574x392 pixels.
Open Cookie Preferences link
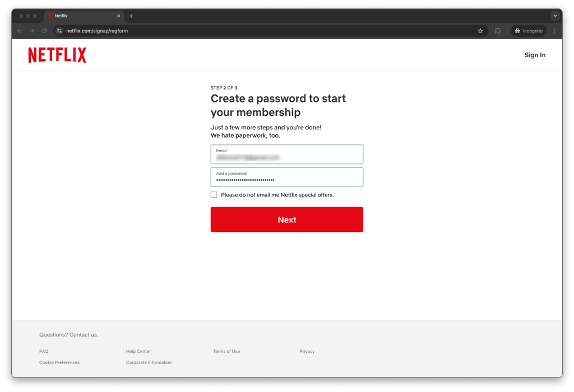[59, 362]
